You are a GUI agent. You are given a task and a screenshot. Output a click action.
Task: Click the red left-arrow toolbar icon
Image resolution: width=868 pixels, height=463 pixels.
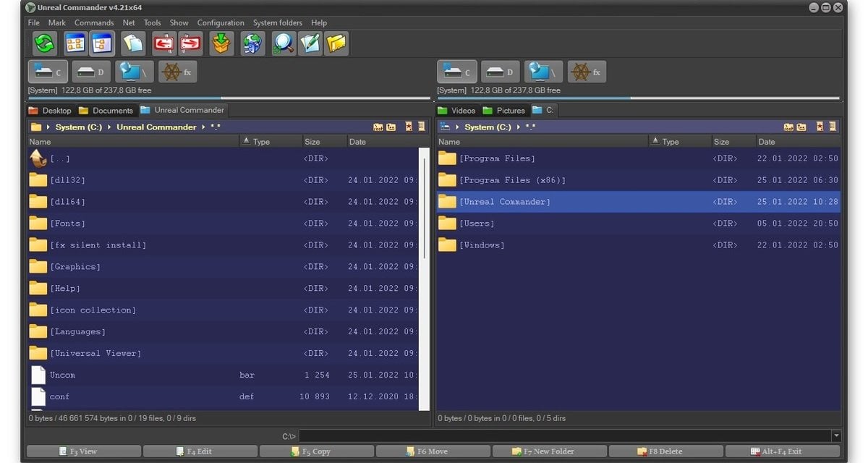(x=164, y=43)
